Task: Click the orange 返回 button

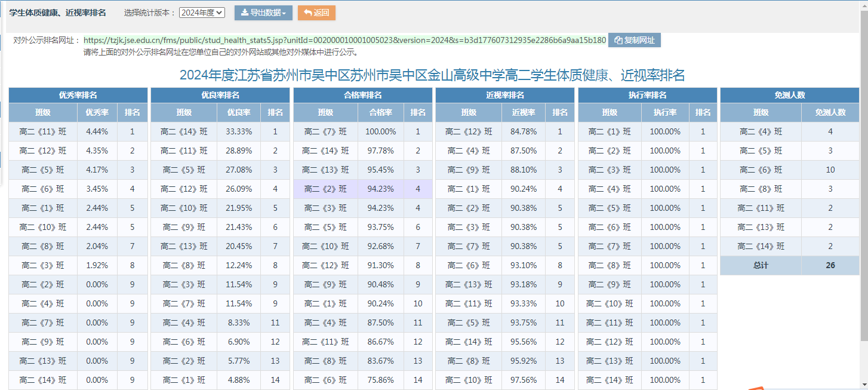Action: click(x=316, y=13)
